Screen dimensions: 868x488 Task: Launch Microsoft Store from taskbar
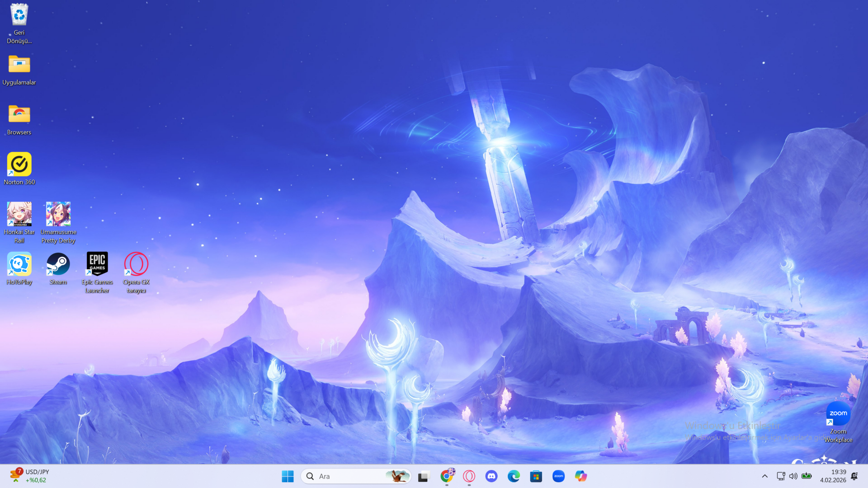click(x=536, y=476)
